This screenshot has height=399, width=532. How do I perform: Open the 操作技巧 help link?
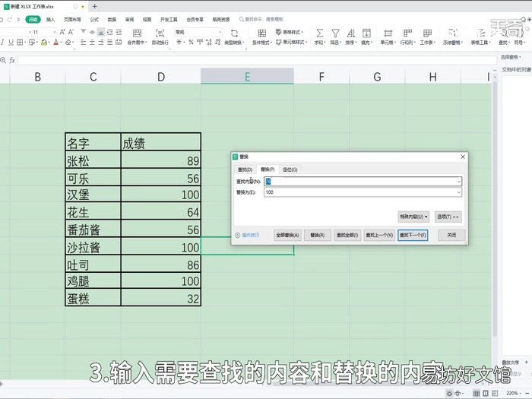(247, 235)
